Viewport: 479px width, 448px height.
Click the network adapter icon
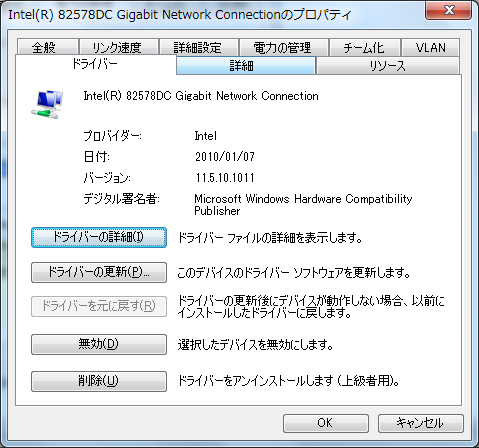pos(47,104)
